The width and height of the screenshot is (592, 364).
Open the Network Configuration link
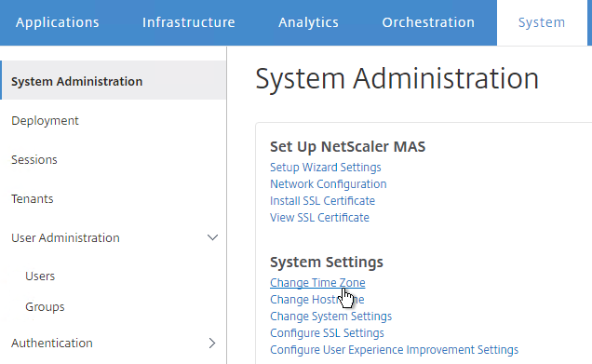click(x=328, y=184)
